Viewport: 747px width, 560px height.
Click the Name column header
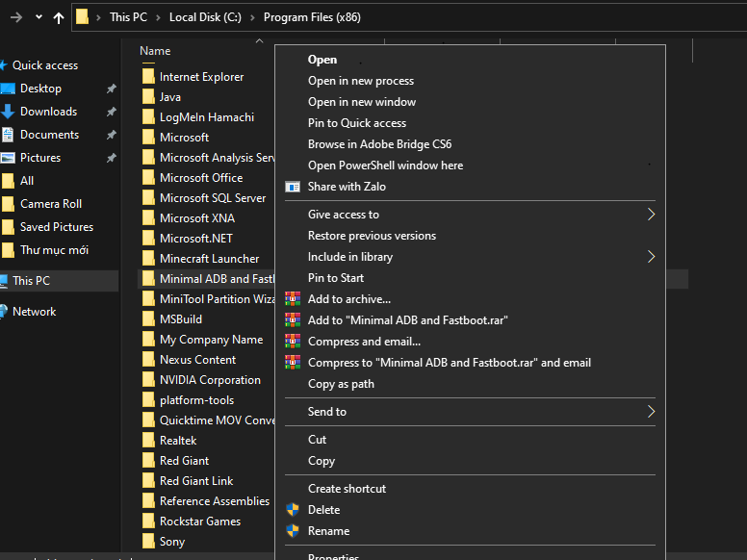coord(155,51)
